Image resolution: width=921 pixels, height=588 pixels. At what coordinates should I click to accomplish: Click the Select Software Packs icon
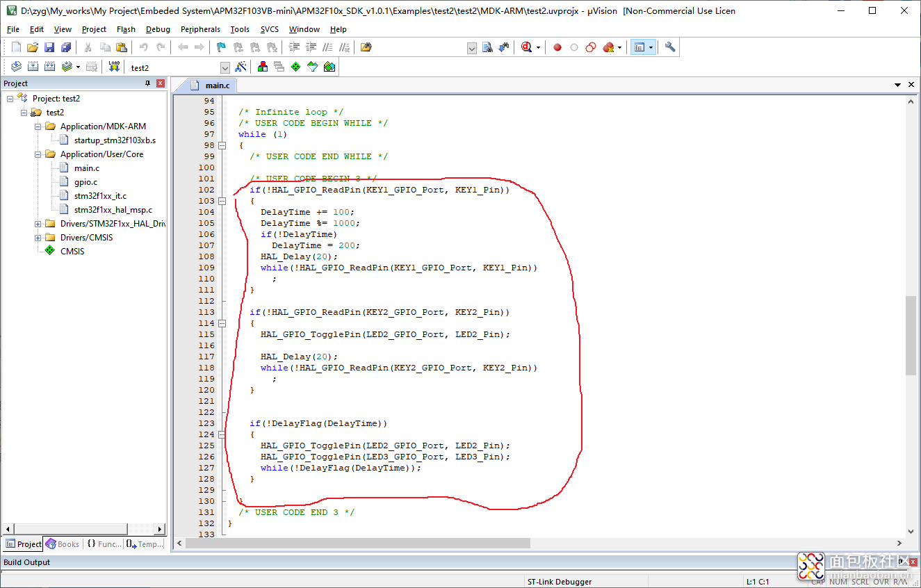point(313,67)
